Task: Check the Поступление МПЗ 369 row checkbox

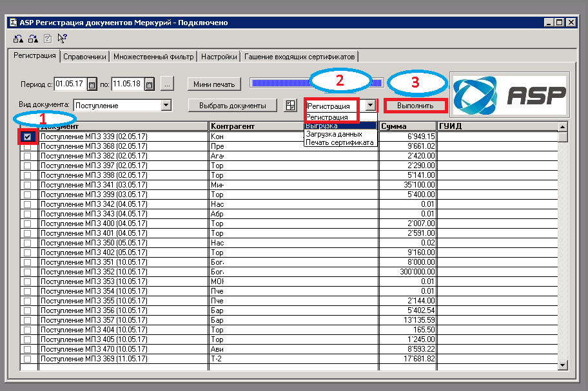Action: click(x=27, y=359)
